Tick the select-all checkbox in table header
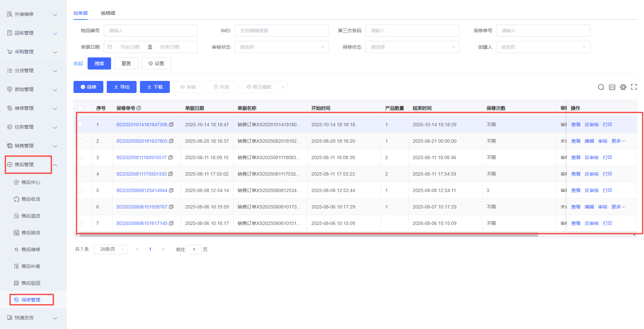Screen dimensions: 644x329 pos(80,108)
